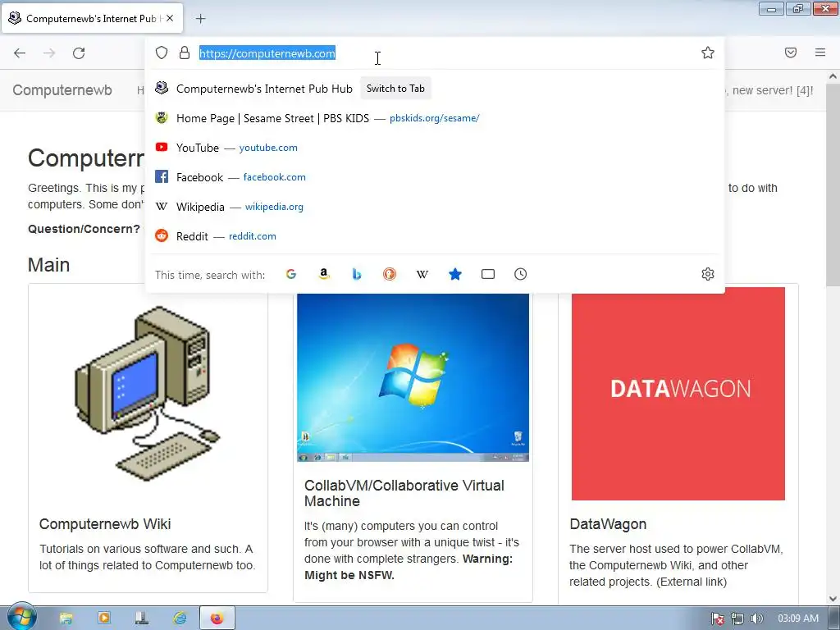Search open tabs using the tab icon
Screen dimensions: 840x630
point(488,274)
